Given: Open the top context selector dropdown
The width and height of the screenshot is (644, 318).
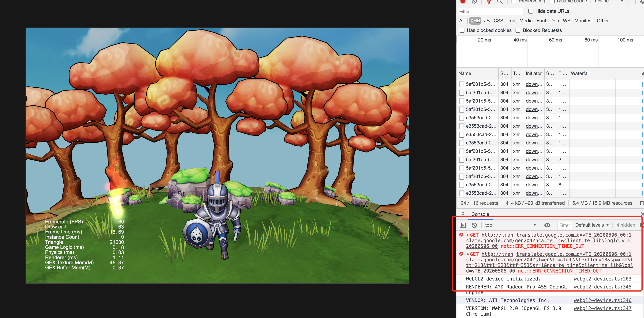Looking at the screenshot, I should click(x=510, y=225).
